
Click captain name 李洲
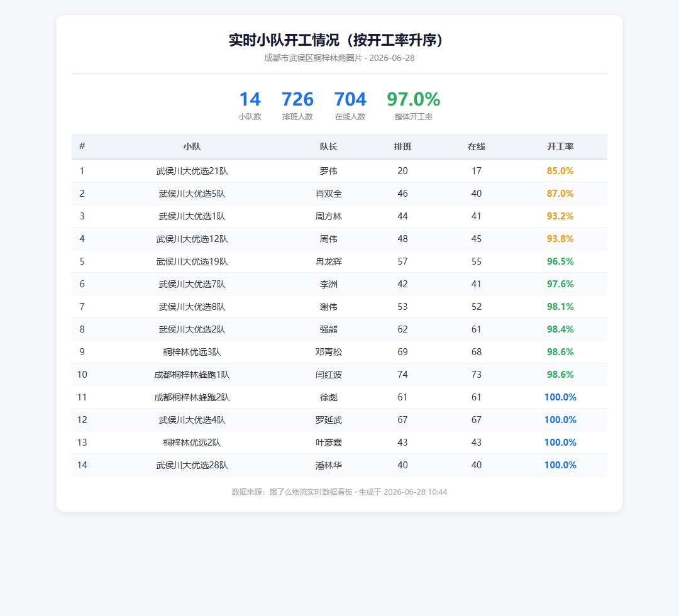point(329,284)
